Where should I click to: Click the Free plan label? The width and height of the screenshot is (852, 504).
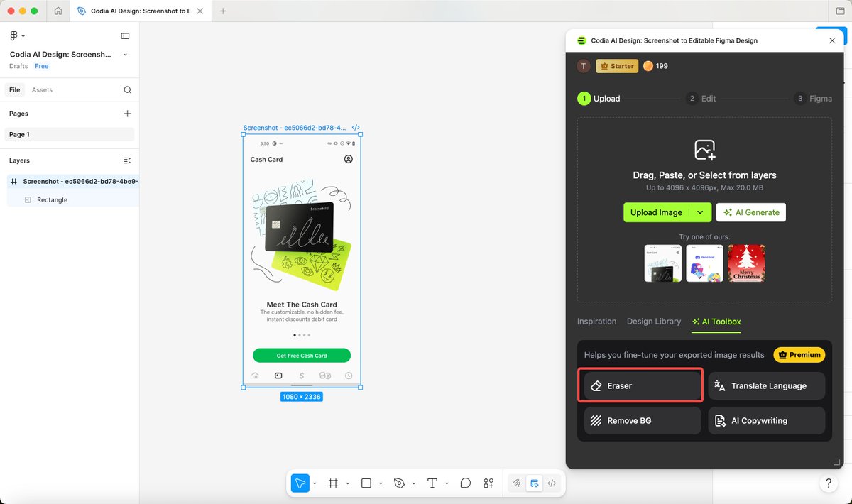pos(42,66)
